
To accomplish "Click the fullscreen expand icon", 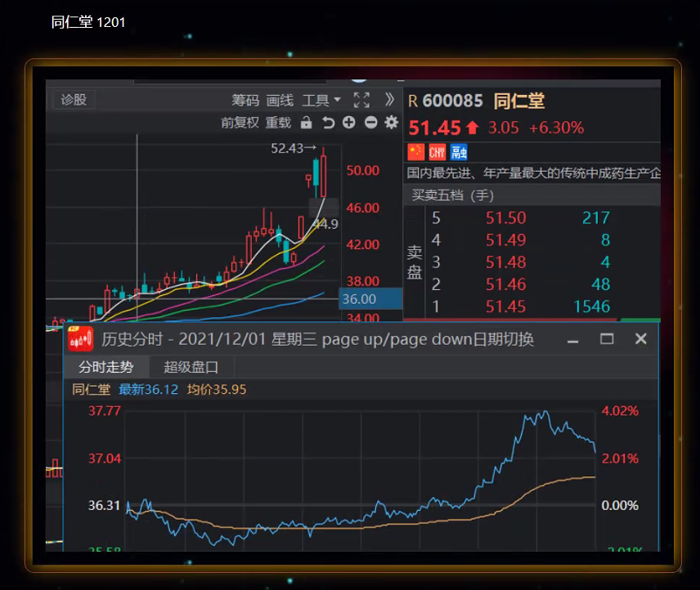I will click(x=361, y=100).
